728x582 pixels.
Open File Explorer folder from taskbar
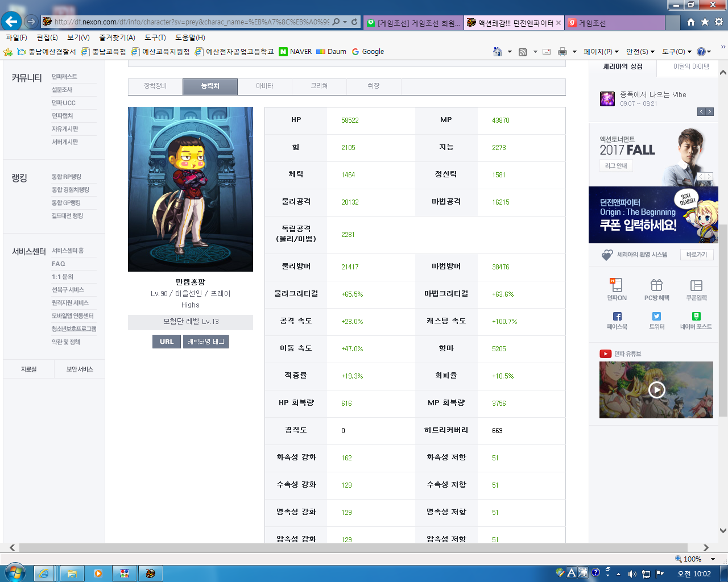tap(72, 573)
